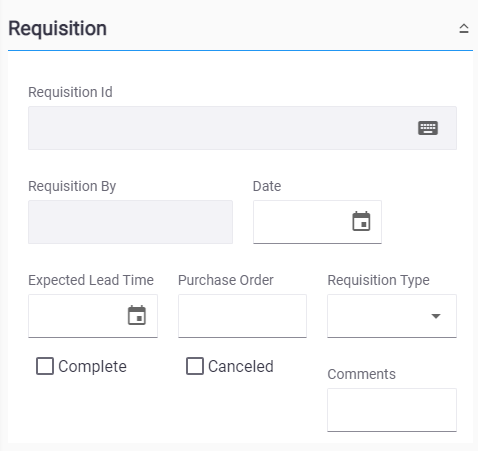This screenshot has width=478, height=451.
Task: Click the Requisition section header title
Action: tap(58, 29)
